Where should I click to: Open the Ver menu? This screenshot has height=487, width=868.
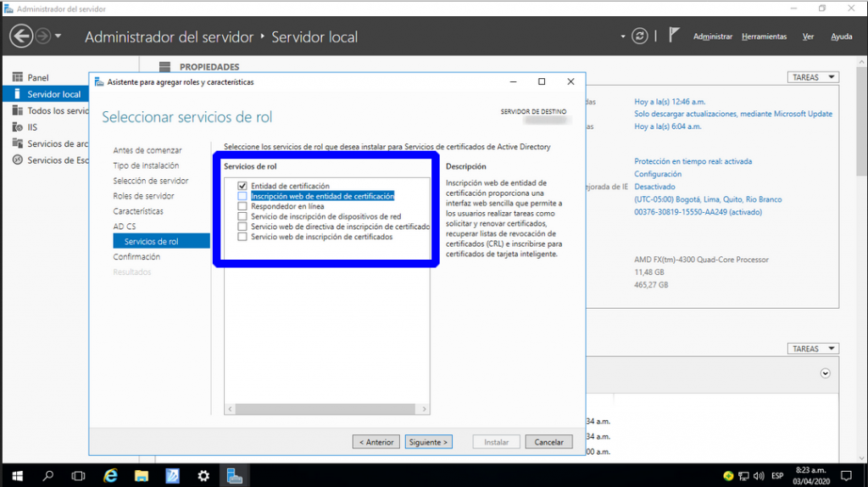[808, 36]
